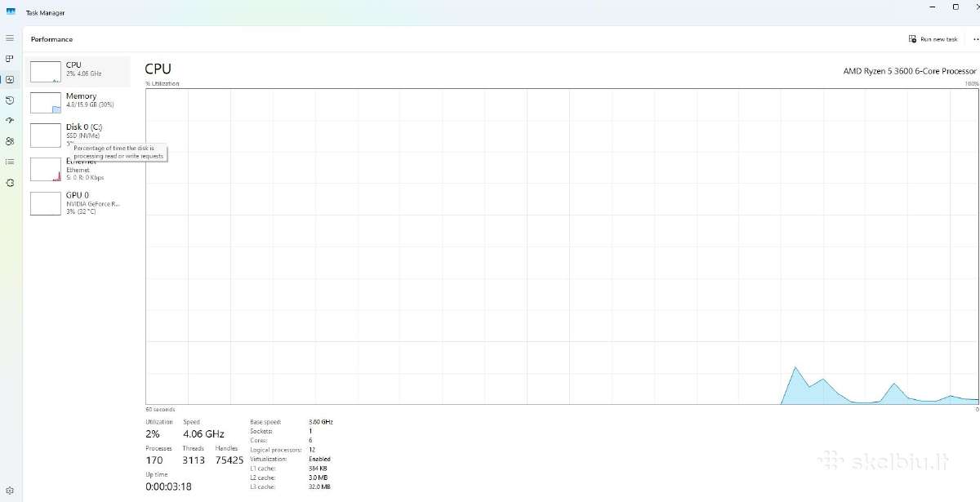Select GPU 0 in the performance list
Viewport: 980px width, 502px height.
point(79,203)
